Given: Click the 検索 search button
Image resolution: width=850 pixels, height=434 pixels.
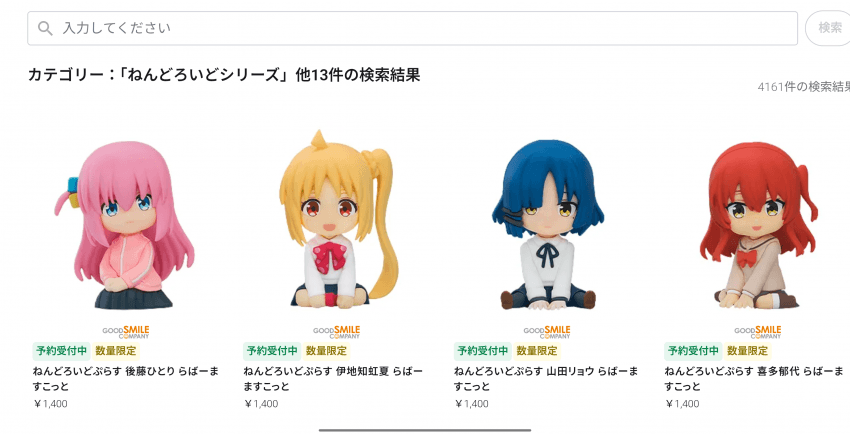Looking at the screenshot, I should [x=829, y=28].
